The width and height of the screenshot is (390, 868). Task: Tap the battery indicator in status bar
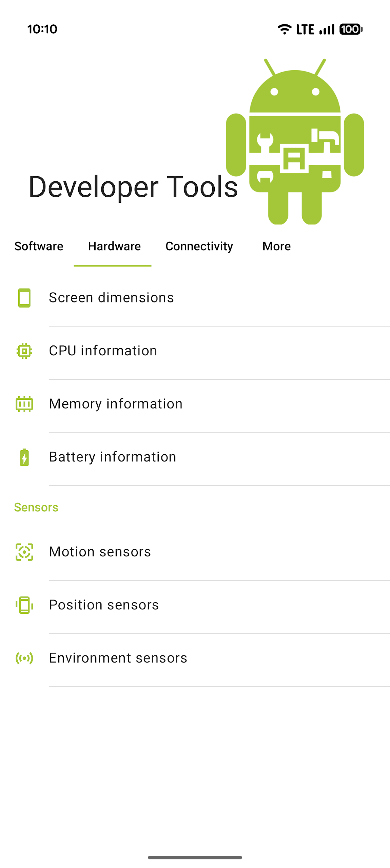[351, 29]
